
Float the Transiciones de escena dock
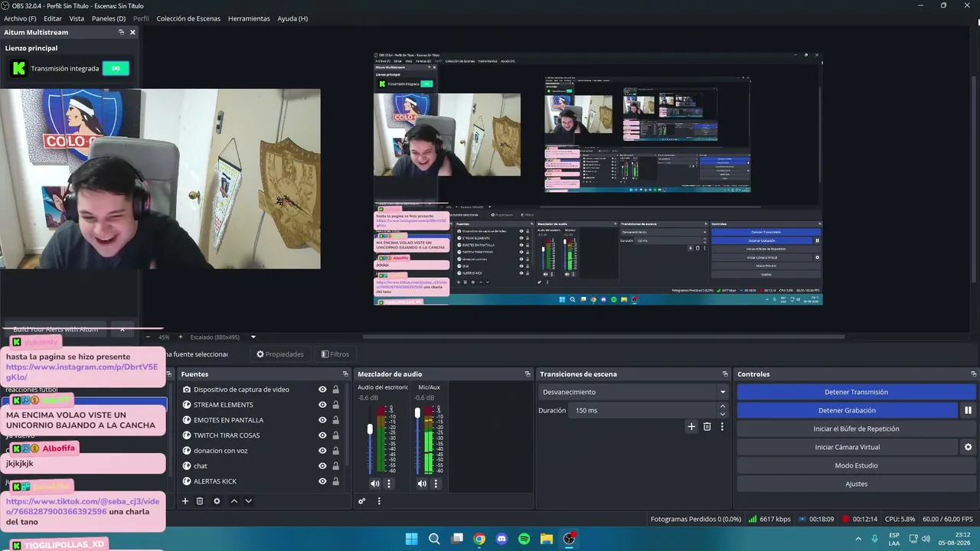tap(725, 374)
